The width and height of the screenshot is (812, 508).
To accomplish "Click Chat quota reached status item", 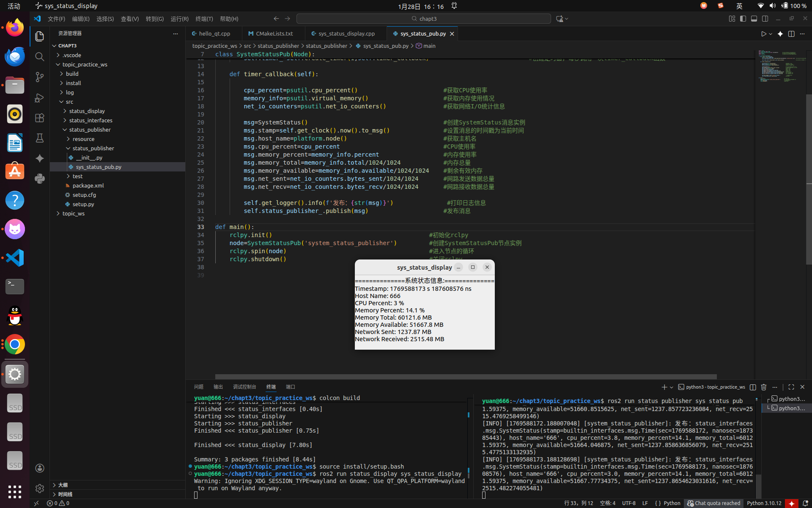I will (713, 503).
